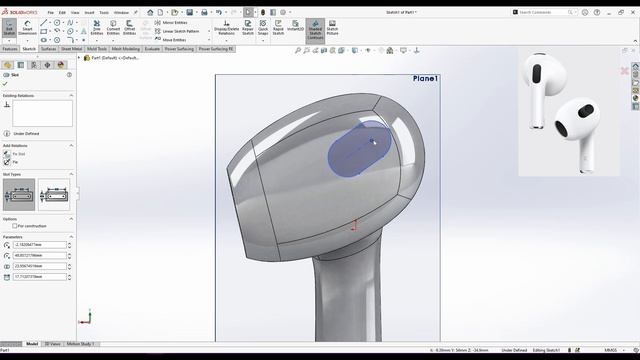Viewport: 640px width, 360px height.
Task: Click the Print icon
Action: [204, 12]
